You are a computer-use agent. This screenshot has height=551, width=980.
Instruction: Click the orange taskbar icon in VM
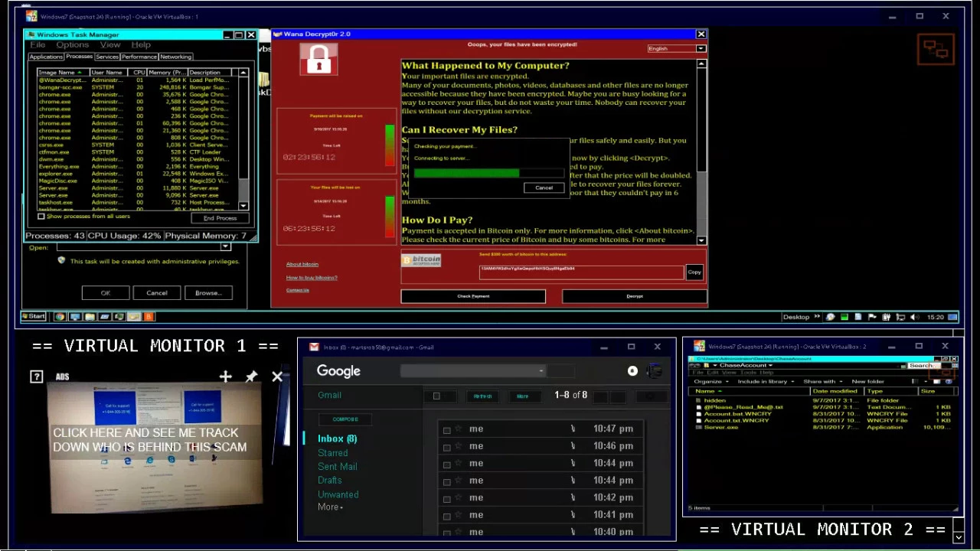pos(149,317)
